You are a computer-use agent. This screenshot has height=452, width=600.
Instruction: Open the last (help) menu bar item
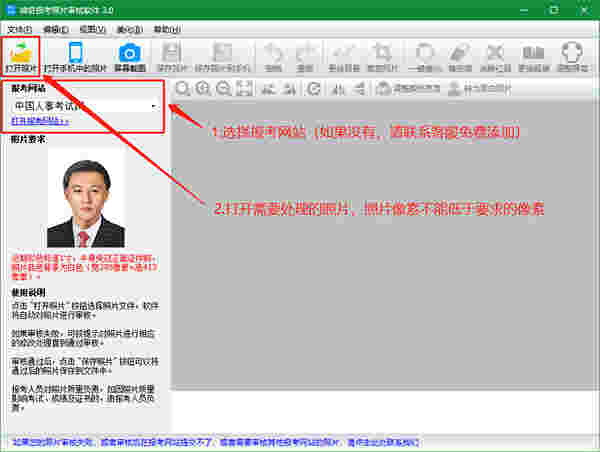tap(167, 29)
